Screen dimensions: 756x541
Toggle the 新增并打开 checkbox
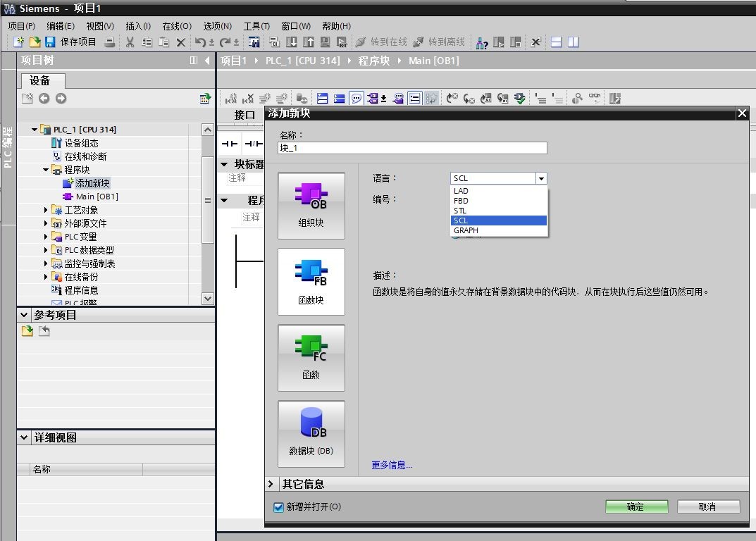pos(278,507)
